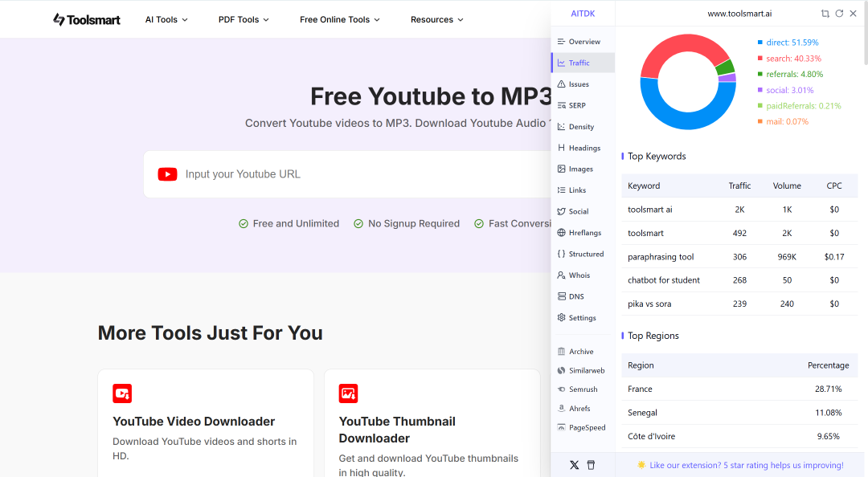Click the Links list icon in sidebar

click(561, 190)
